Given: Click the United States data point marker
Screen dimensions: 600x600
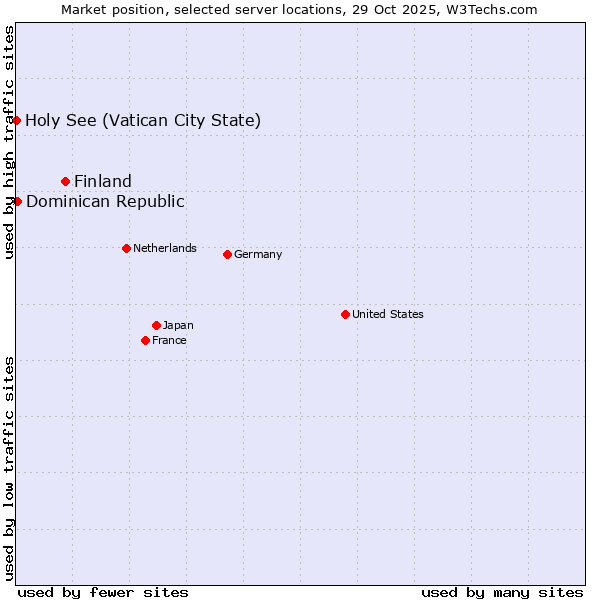Looking at the screenshot, I should pos(345,314).
